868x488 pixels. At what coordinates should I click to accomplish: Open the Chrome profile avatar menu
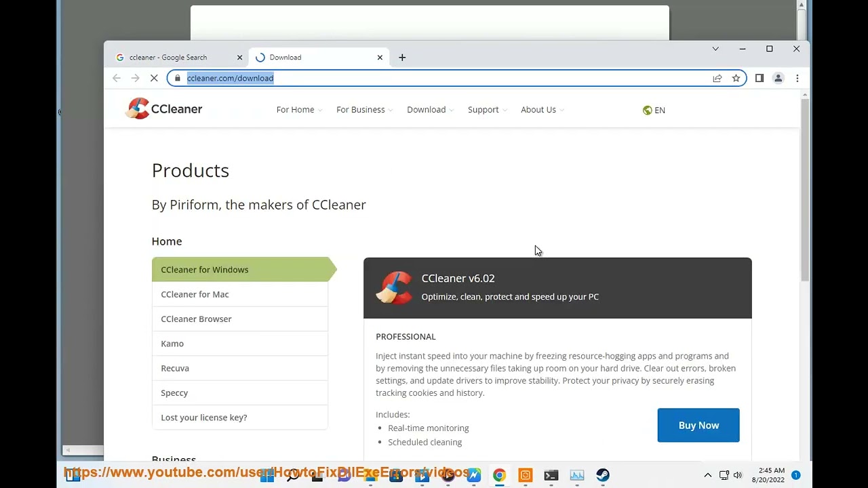778,78
